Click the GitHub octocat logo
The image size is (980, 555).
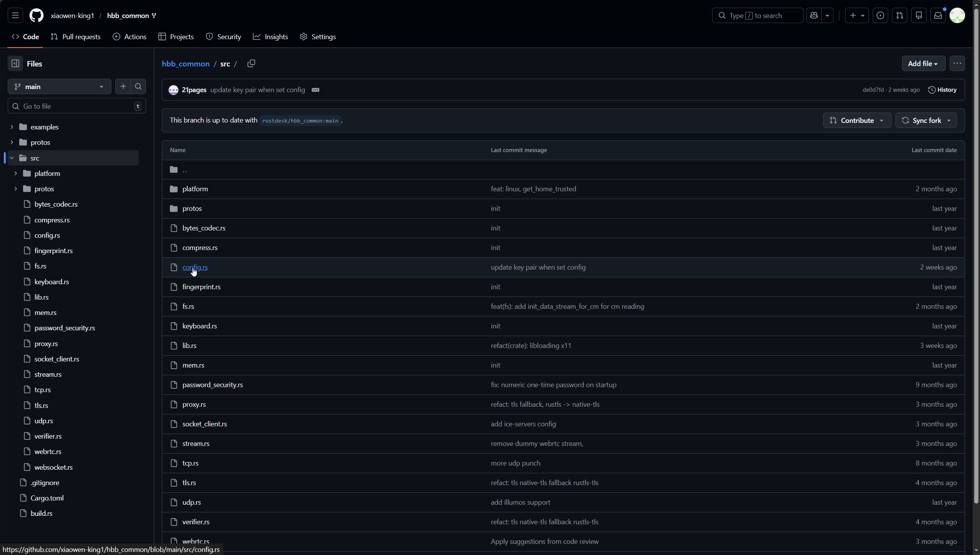(x=37, y=15)
